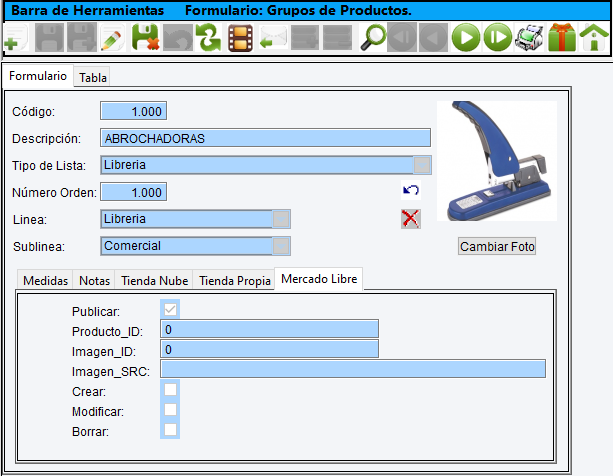Viewport: 613px width, 476px height.
Task: Click the grayed-out previous record arrow
Action: pyautogui.click(x=433, y=38)
